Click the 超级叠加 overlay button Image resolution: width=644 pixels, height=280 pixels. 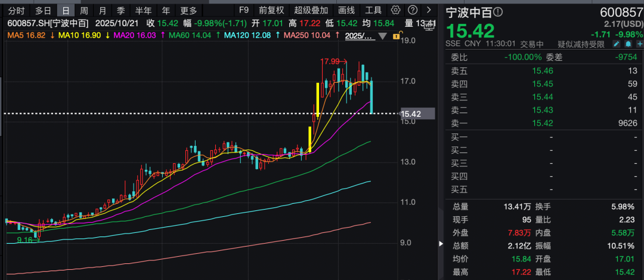[311, 10]
